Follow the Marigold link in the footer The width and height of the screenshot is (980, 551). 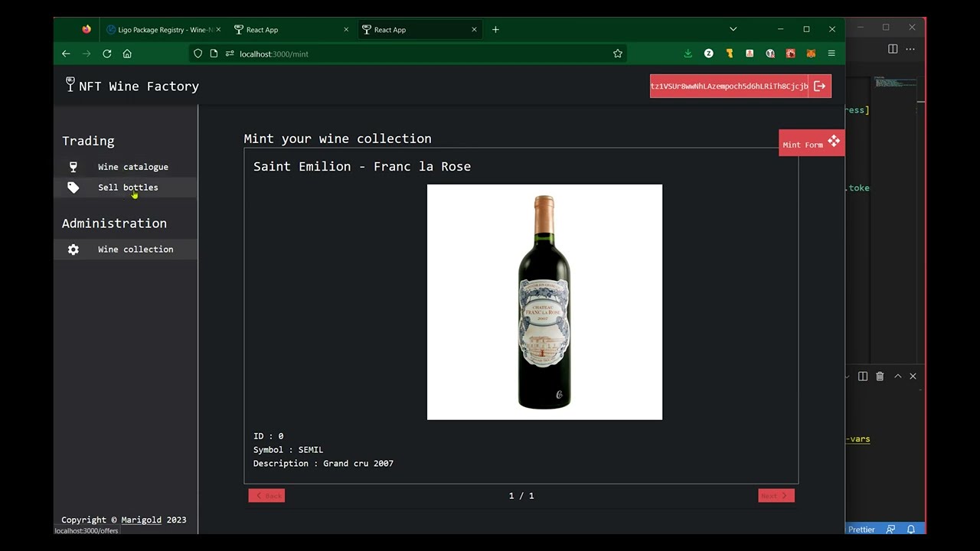(x=141, y=520)
